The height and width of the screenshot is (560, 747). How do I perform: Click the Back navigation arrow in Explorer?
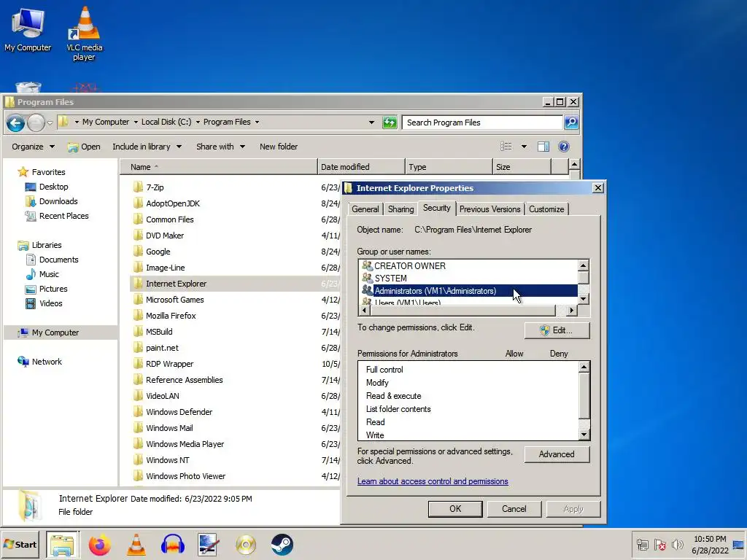pyautogui.click(x=15, y=122)
